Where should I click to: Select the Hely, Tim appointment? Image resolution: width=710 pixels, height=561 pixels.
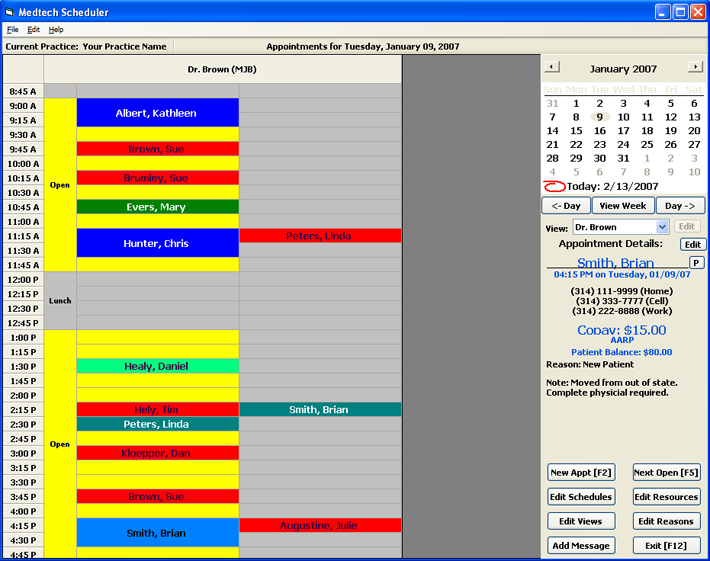(158, 410)
